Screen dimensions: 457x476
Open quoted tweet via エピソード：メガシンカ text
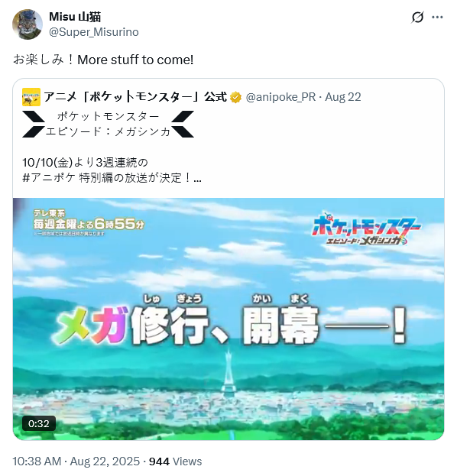pyautogui.click(x=108, y=131)
